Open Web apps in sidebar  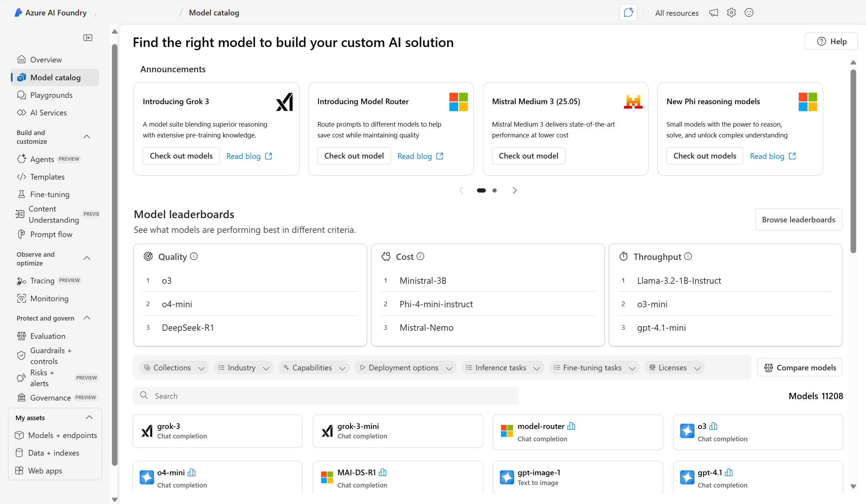coord(55,471)
